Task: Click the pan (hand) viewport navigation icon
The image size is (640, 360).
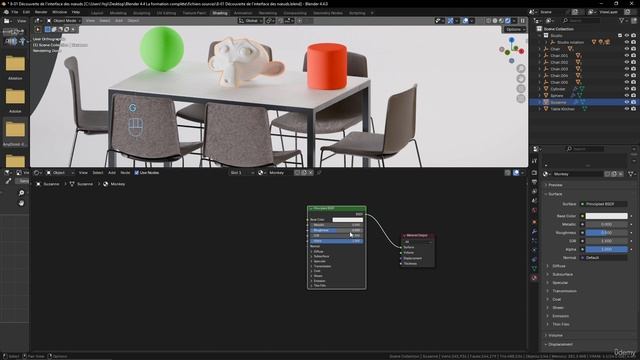Action: [521, 78]
